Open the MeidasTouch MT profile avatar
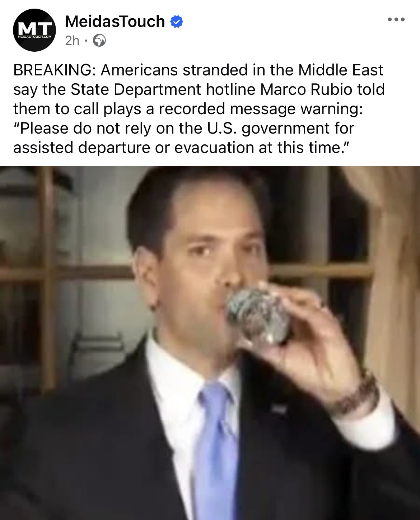The width and height of the screenshot is (420, 520). pos(34,30)
